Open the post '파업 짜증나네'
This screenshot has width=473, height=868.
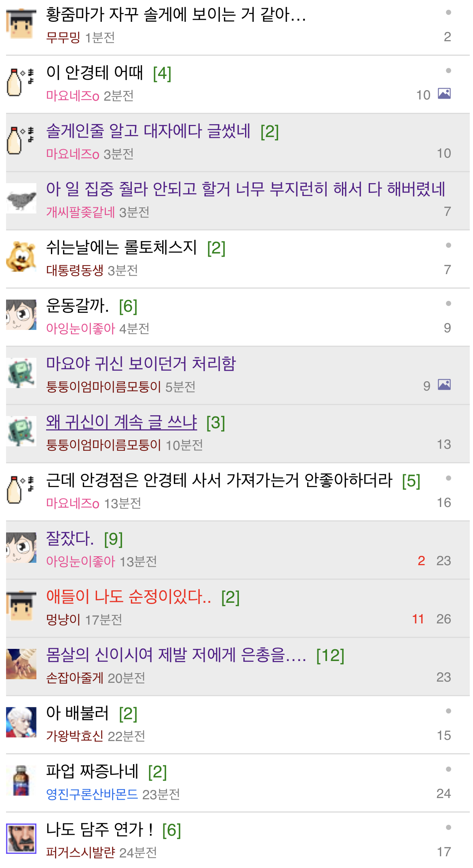tap(92, 771)
